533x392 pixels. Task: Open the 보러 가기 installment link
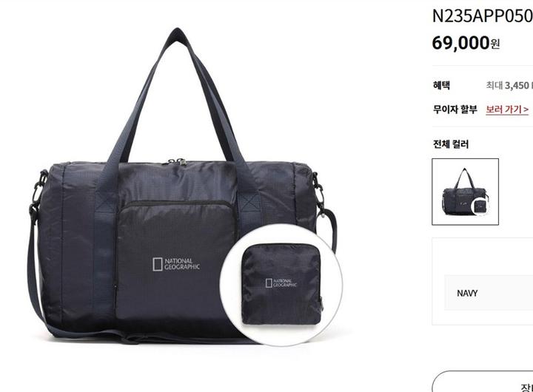pyautogui.click(x=507, y=109)
